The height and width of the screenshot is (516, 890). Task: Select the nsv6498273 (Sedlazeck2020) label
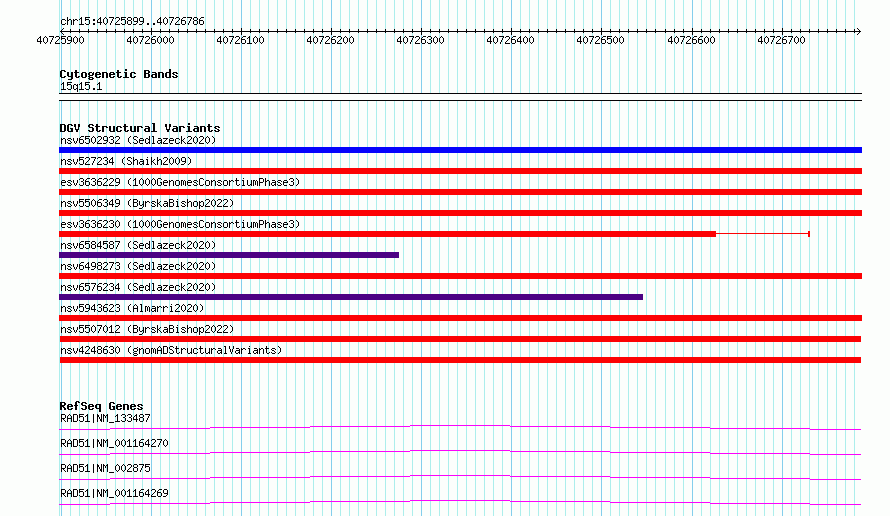[138, 266]
